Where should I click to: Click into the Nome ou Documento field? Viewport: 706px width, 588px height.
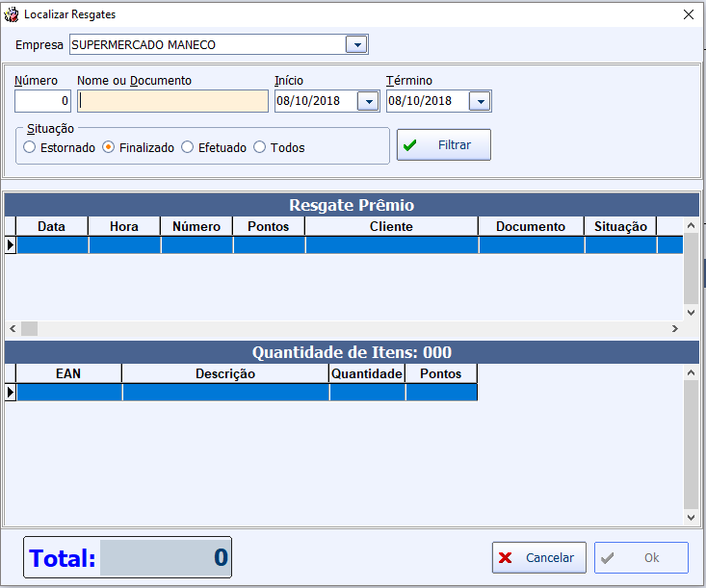click(x=173, y=101)
